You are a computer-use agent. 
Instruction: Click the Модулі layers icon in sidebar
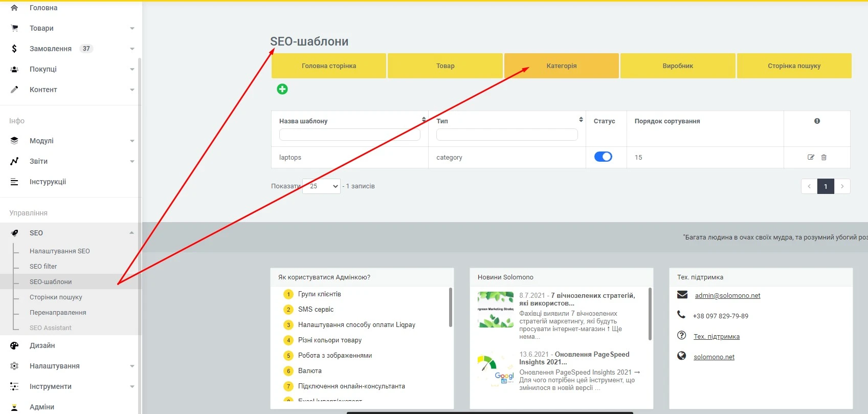click(x=14, y=141)
